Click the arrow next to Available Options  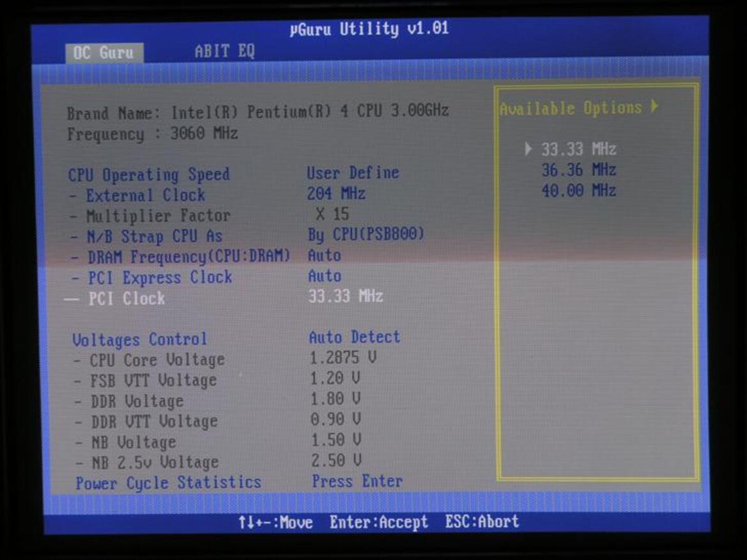(654, 106)
